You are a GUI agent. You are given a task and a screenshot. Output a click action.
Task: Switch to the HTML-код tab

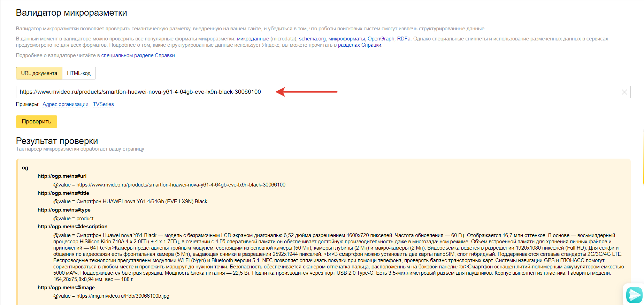pos(79,73)
